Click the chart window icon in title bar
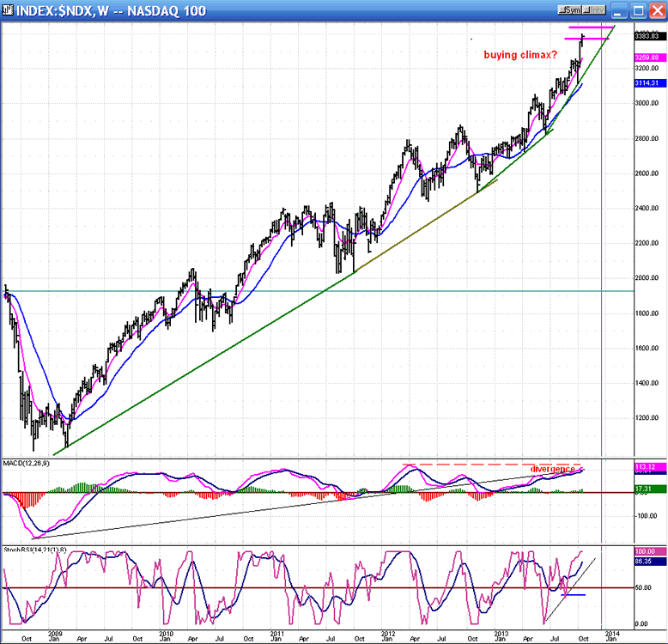This screenshot has width=668, height=644. 7,9
